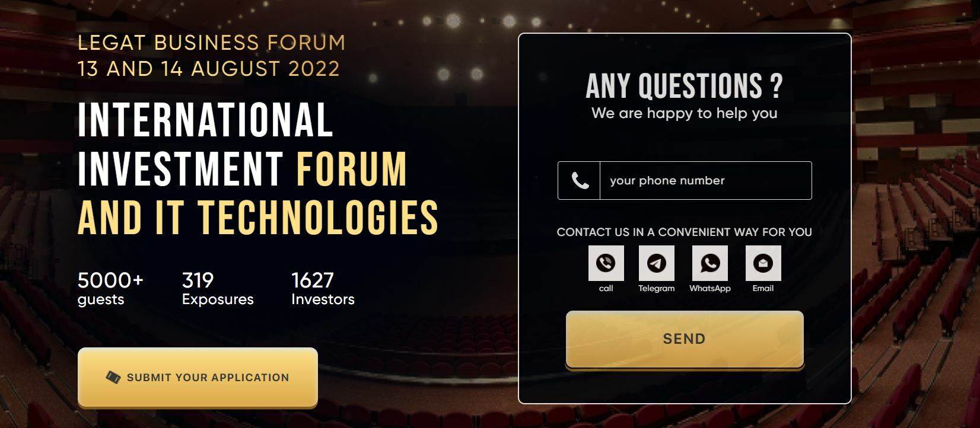Image resolution: width=980 pixels, height=428 pixels.
Task: Click the ticket icon on application button
Action: 113,377
